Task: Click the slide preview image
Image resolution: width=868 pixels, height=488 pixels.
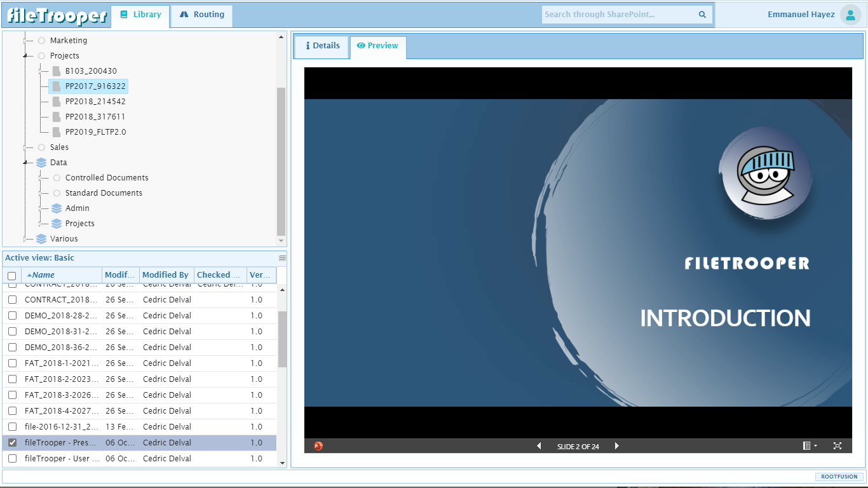Action: pyautogui.click(x=578, y=253)
